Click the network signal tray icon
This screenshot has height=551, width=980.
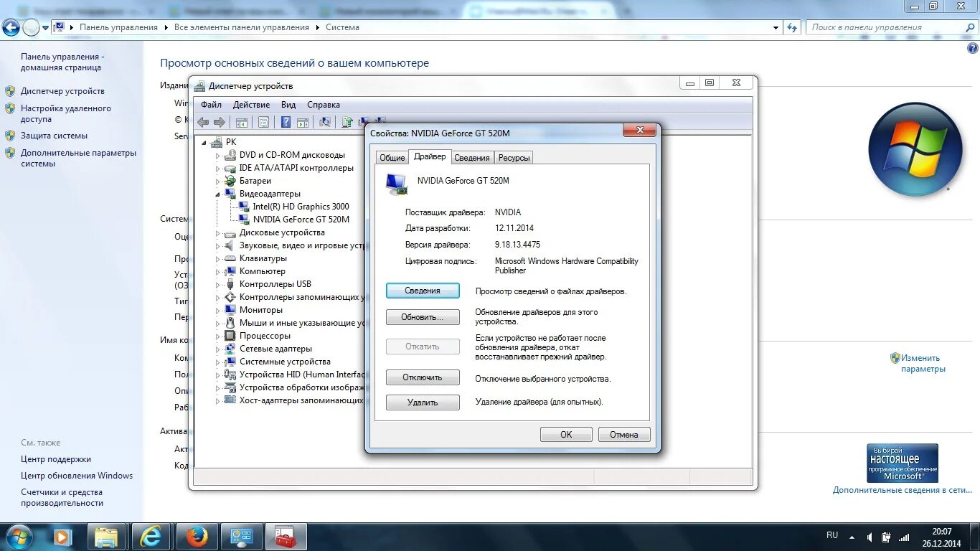pyautogui.click(x=905, y=537)
